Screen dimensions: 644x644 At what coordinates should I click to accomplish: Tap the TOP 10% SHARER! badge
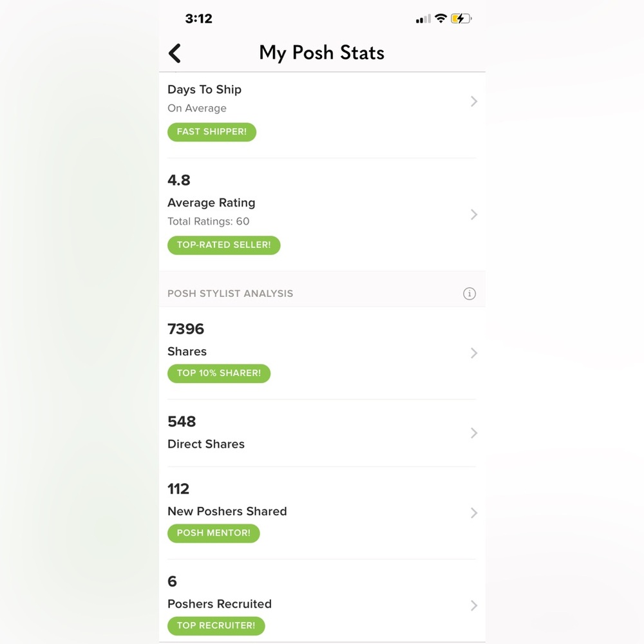pyautogui.click(x=219, y=373)
